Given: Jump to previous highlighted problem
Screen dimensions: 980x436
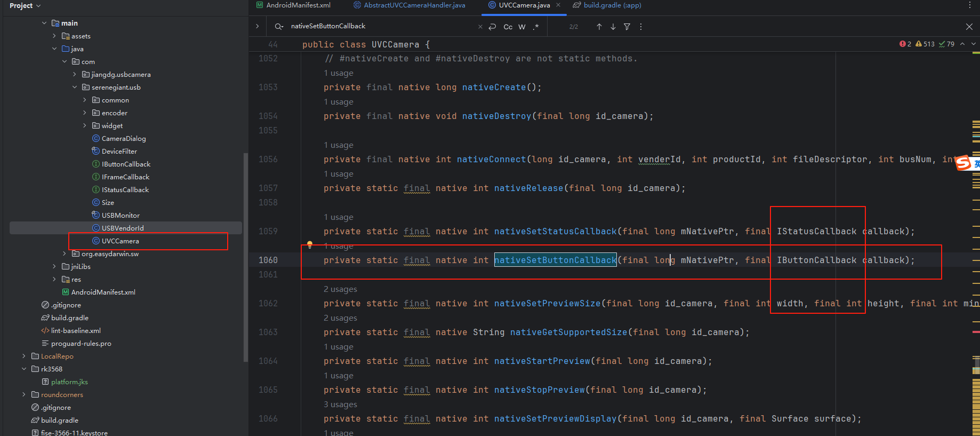Looking at the screenshot, I should point(962,44).
